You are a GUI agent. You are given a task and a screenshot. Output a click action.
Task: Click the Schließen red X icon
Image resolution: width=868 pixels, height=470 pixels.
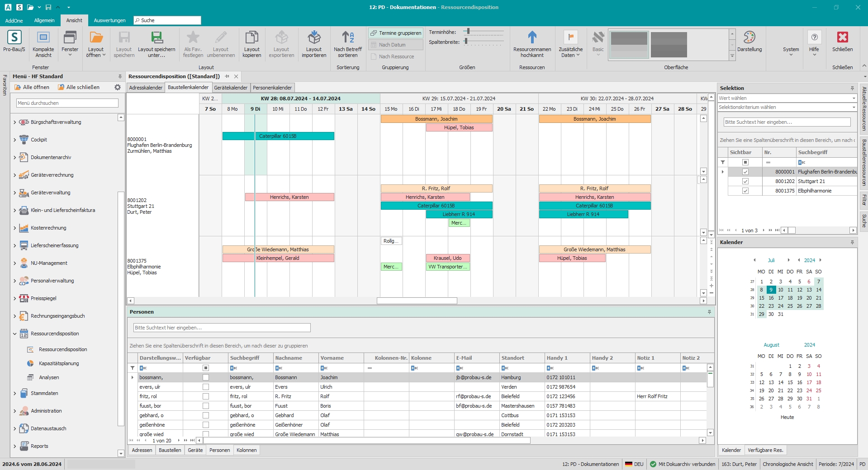pyautogui.click(x=842, y=37)
